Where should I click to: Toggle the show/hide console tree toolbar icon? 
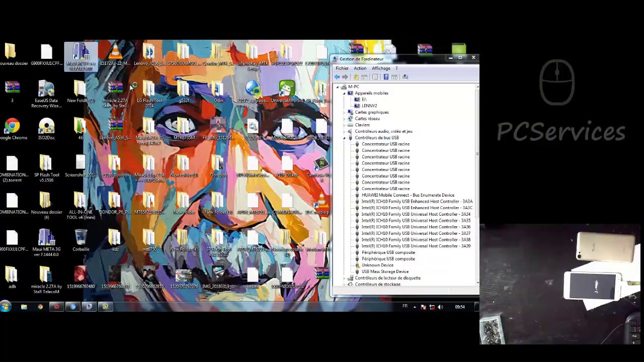click(365, 77)
